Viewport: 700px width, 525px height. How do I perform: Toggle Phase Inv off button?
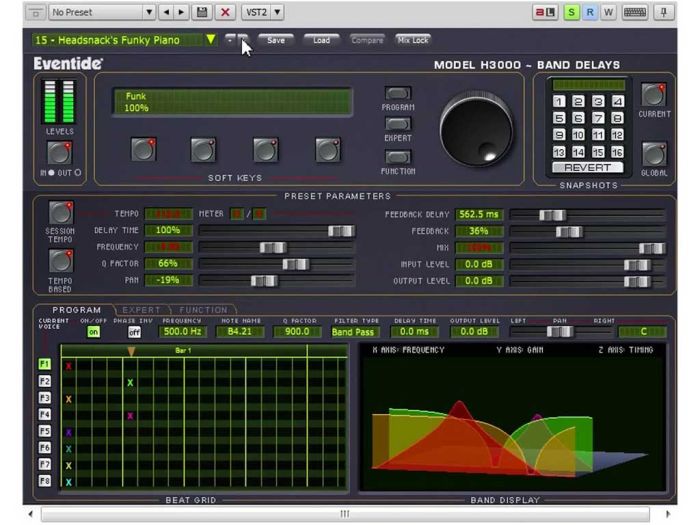coord(134,332)
